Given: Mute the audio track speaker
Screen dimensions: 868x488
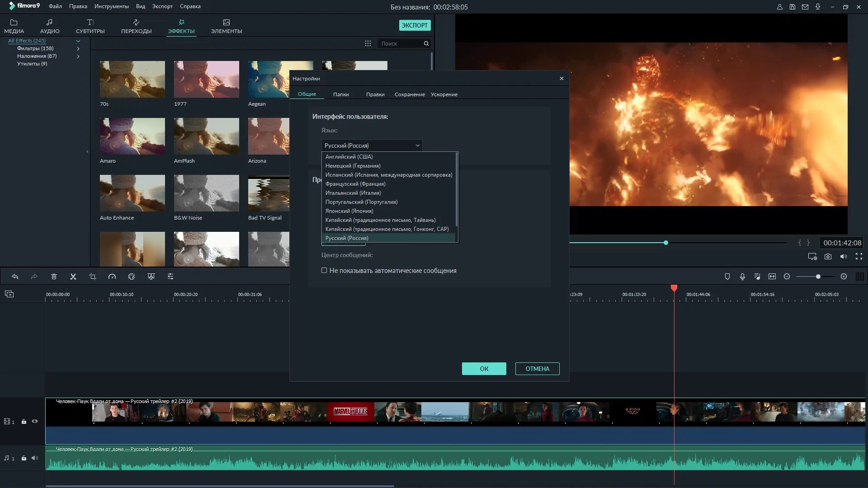Looking at the screenshot, I should coord(35,458).
